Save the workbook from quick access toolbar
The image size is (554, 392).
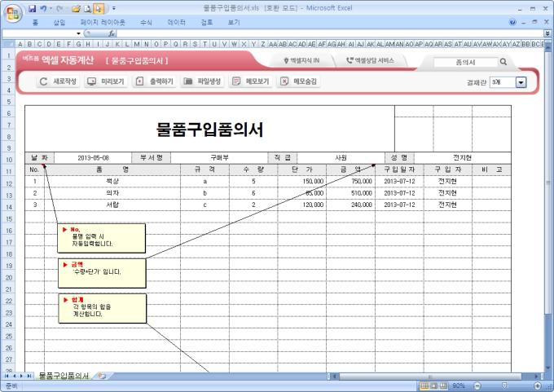click(32, 8)
